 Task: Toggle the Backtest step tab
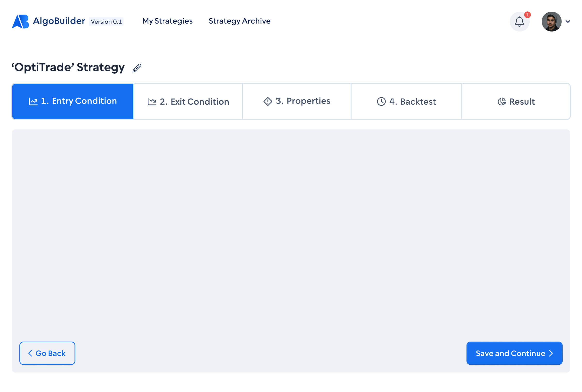(406, 102)
